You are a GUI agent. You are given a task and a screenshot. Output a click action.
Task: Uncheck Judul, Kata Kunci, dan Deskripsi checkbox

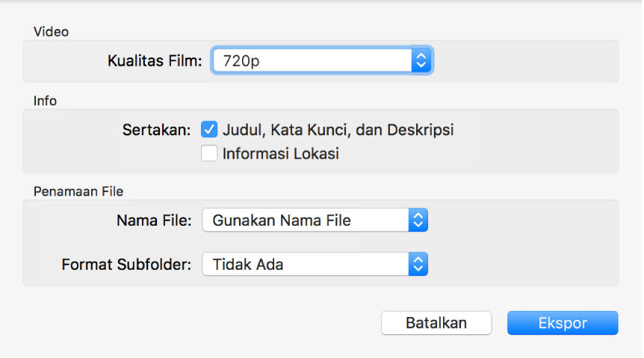(x=210, y=130)
